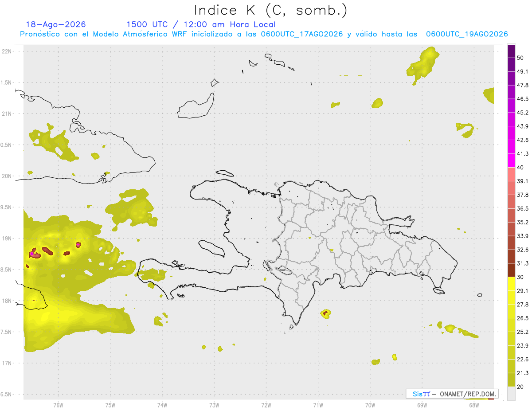Click the "SisTT - ONAMET/REP.DOM." label box

click(452, 394)
